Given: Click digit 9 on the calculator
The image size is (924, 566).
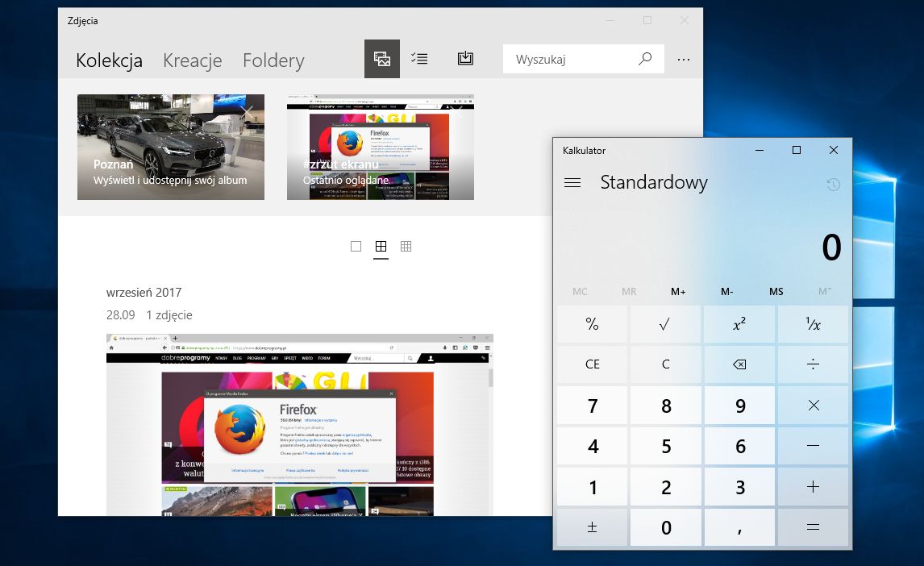Looking at the screenshot, I should point(739,406).
